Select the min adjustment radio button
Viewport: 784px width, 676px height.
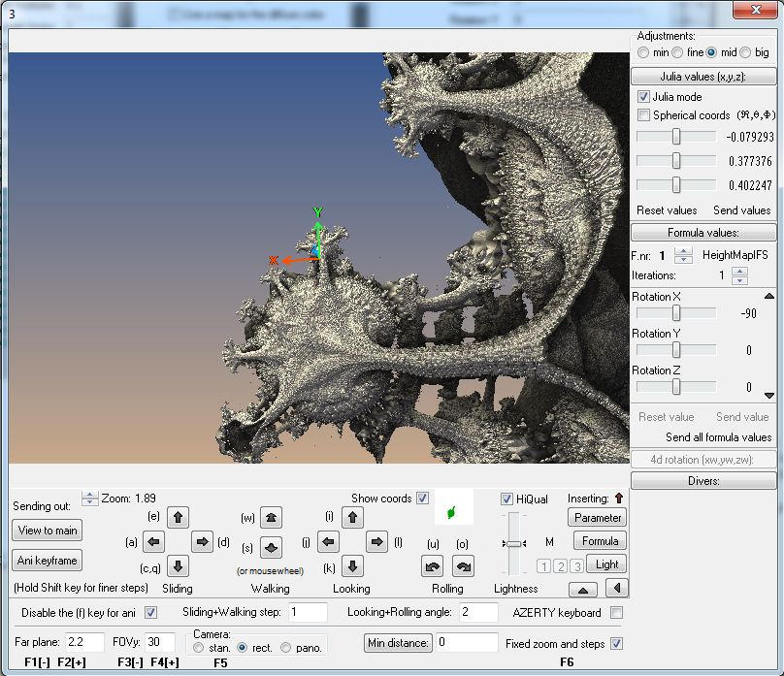tap(643, 52)
